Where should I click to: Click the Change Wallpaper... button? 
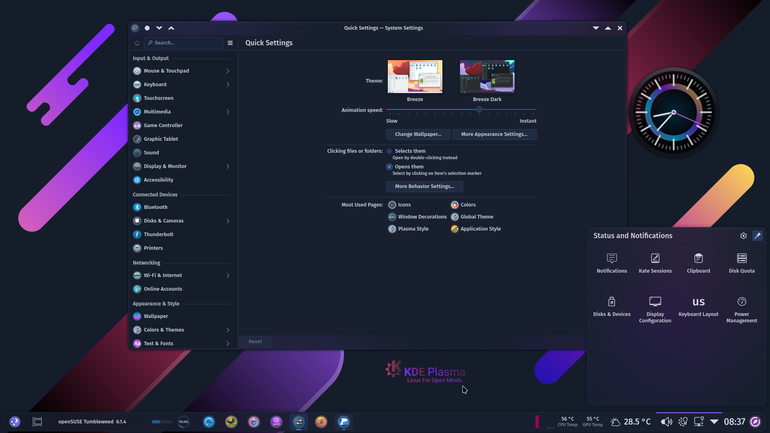[418, 134]
